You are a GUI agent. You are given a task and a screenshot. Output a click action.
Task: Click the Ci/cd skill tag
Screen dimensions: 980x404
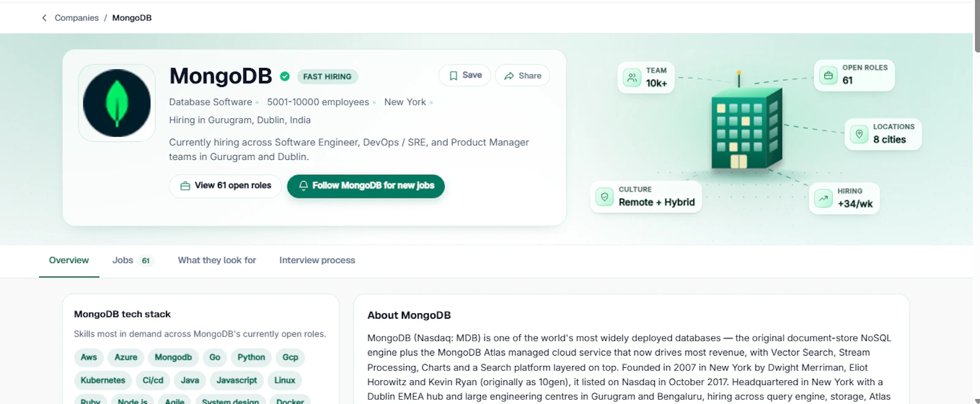click(153, 381)
